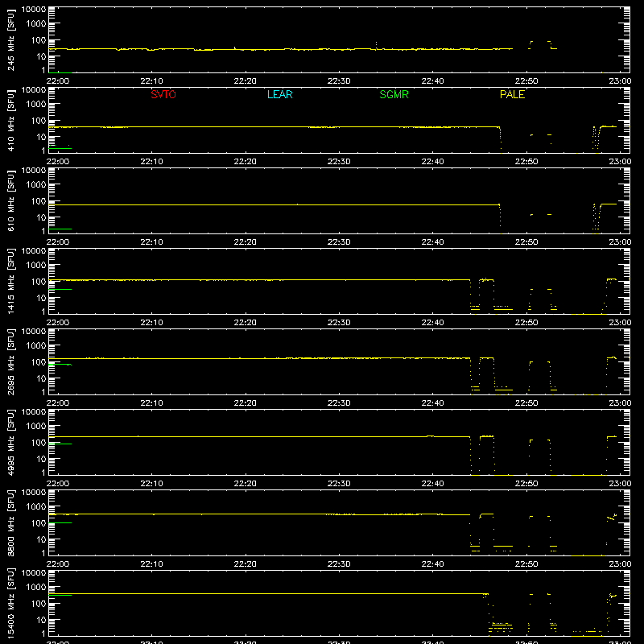Image resolution: width=644 pixels, height=644 pixels.
Task: Click '22:40' under the 610 MHz panel
Action: 432,242
